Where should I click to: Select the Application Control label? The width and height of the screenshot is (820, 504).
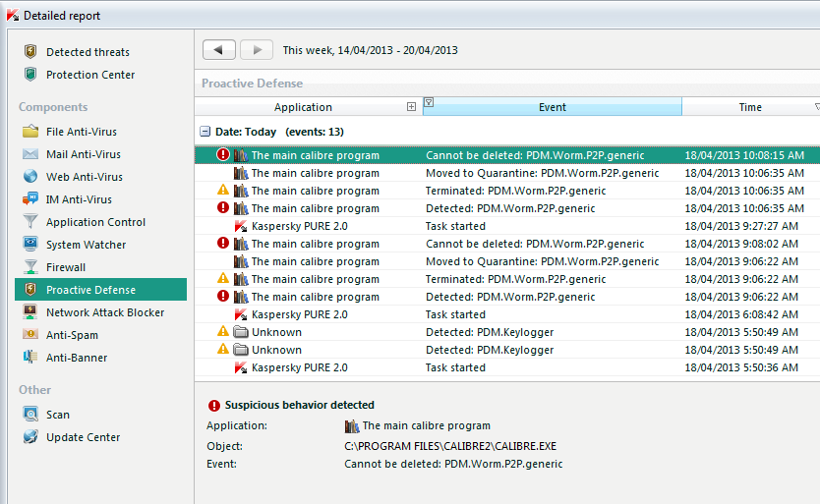95,222
